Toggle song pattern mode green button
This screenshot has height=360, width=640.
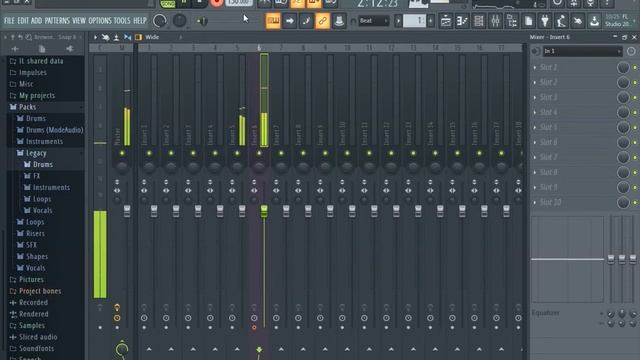(167, 3)
